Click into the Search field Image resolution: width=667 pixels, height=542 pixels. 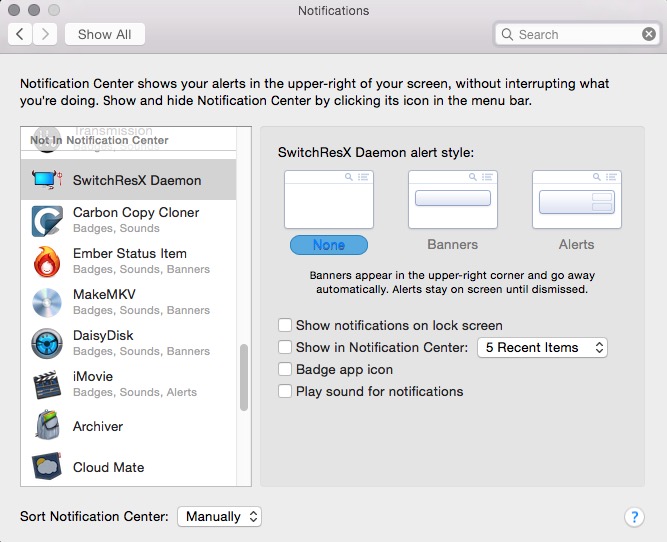(x=577, y=34)
